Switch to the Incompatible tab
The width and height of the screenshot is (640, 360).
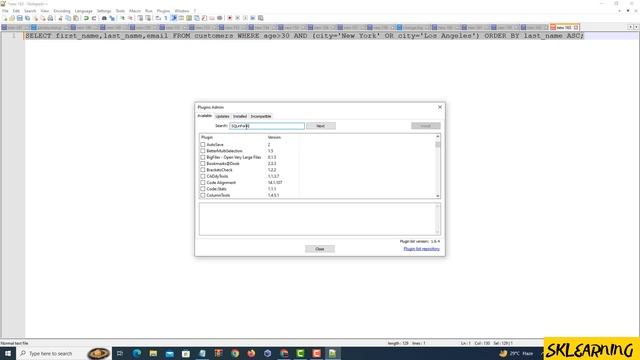pyautogui.click(x=261, y=116)
